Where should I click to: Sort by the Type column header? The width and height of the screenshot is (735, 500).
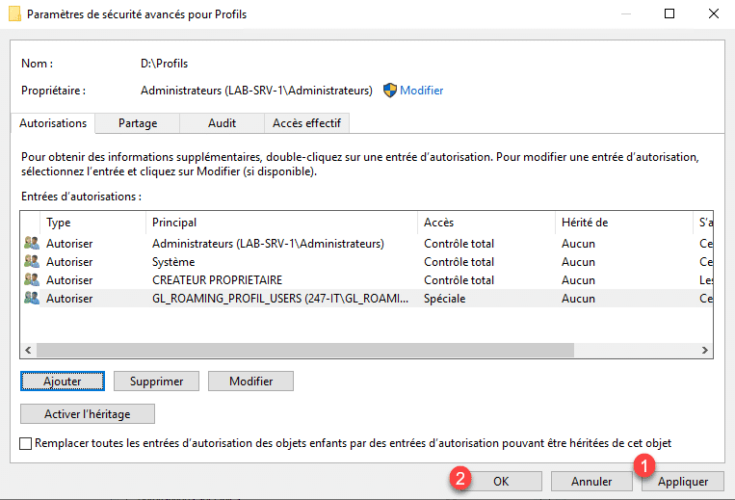(93, 222)
